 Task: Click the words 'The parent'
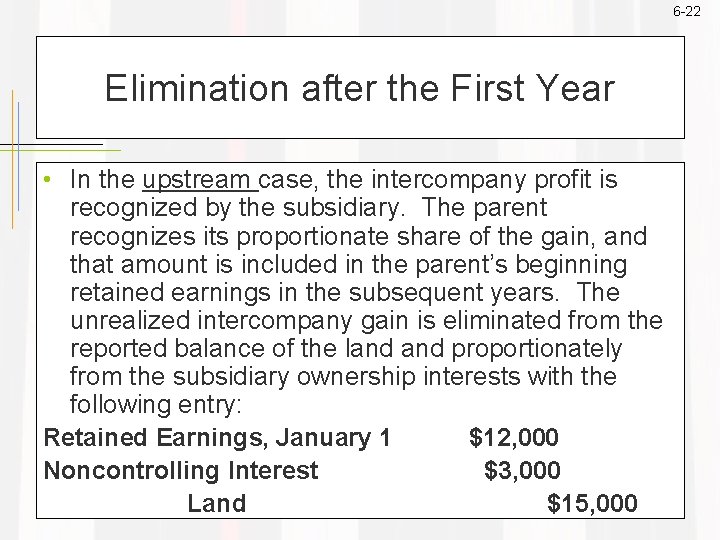tap(484, 208)
